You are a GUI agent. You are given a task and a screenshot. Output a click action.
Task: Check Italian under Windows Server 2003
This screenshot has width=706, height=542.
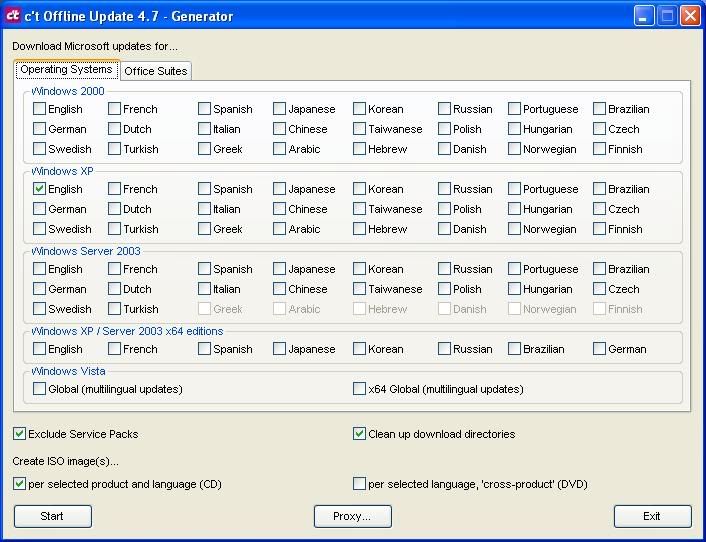tap(204, 289)
